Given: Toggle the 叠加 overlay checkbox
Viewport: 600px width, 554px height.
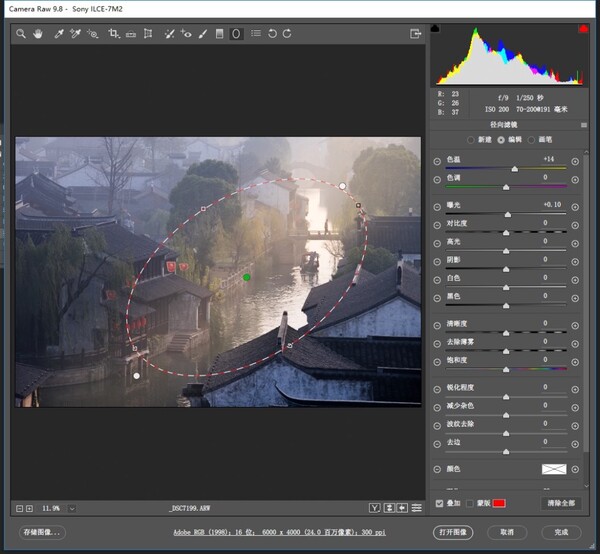Looking at the screenshot, I should pyautogui.click(x=439, y=503).
